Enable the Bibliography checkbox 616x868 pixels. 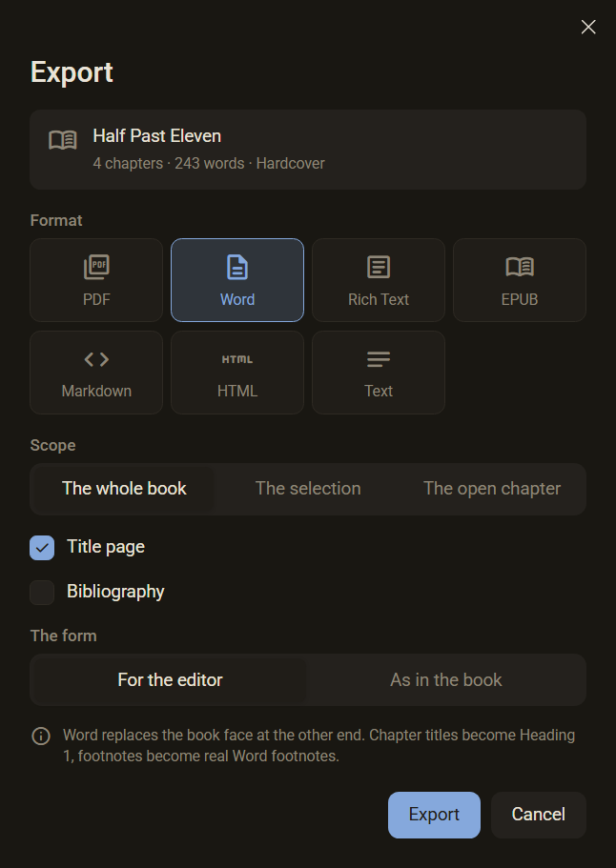[x=42, y=593]
